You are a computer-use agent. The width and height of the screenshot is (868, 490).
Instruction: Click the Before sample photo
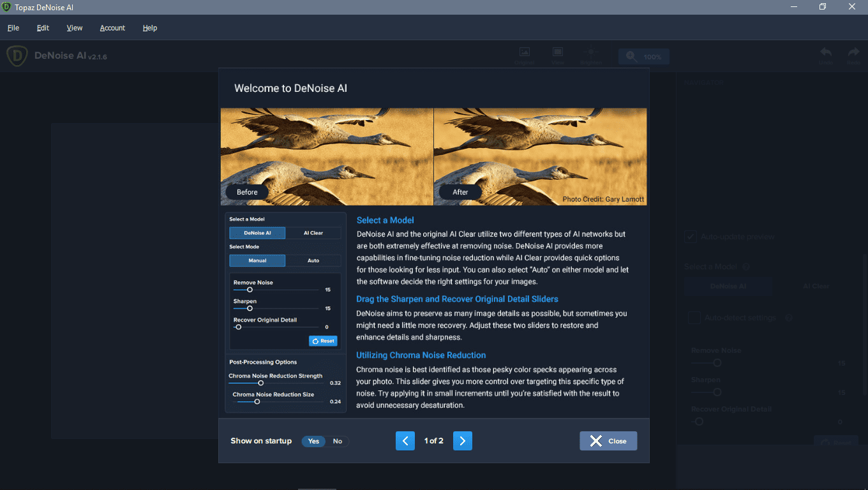tap(327, 156)
